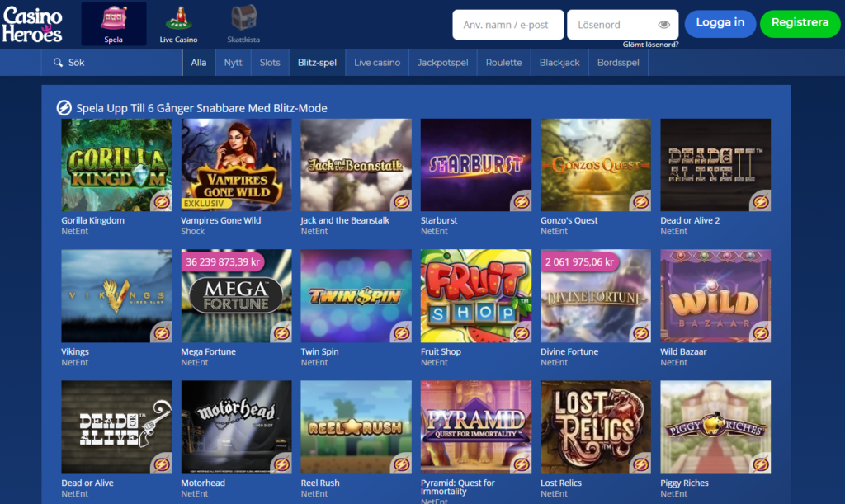Open the Reel Rush thumbnail
The height and width of the screenshot is (504, 845).
coord(356,427)
